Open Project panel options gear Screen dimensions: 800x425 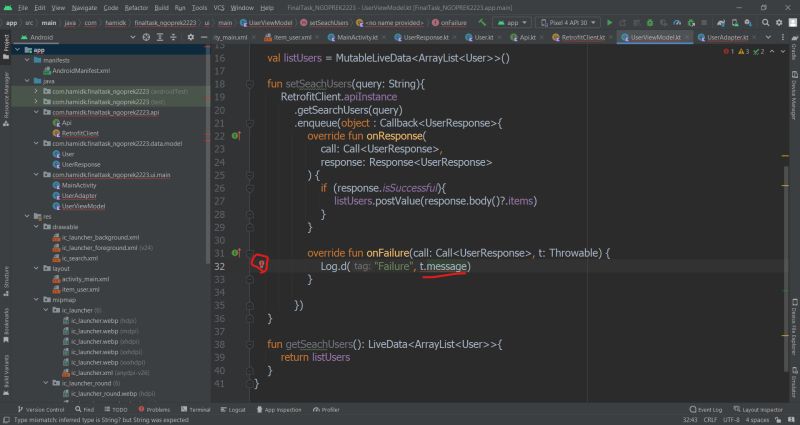pos(190,37)
